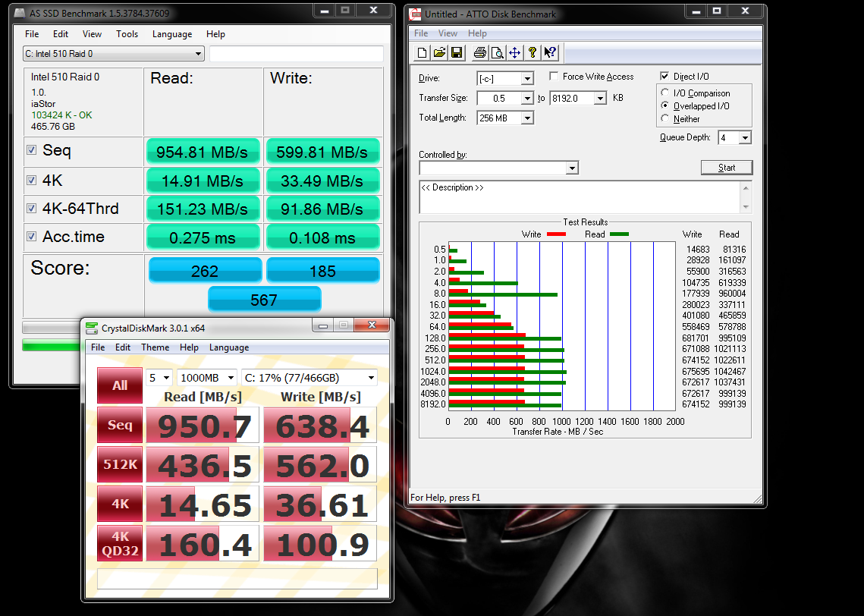Viewport: 864px width, 616px height.
Task: Click the 512K test button in CrystalDiskMark
Action: tap(120, 464)
